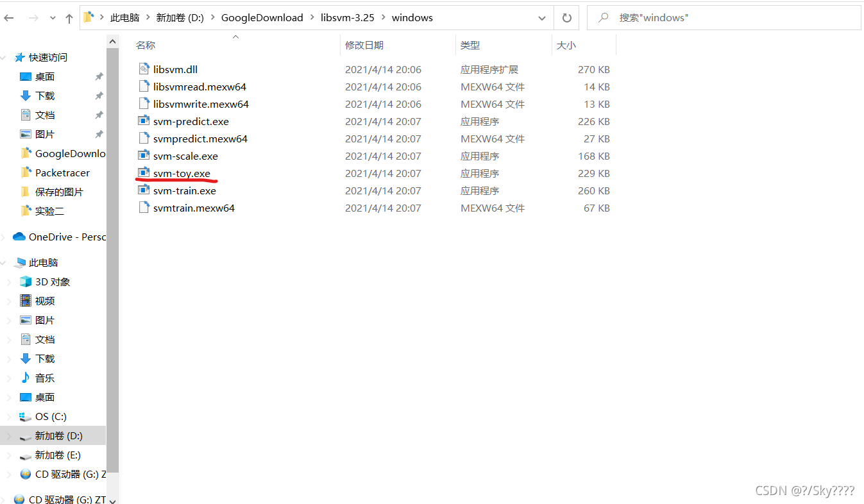This screenshot has width=864, height=504.
Task: Click in the 搜索"windows" search box
Action: pos(724,18)
